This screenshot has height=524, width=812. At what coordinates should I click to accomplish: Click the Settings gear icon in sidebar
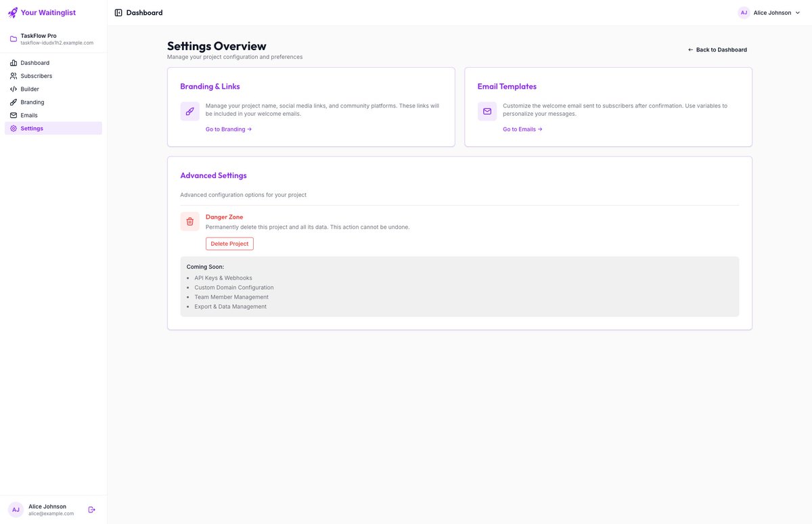14,128
